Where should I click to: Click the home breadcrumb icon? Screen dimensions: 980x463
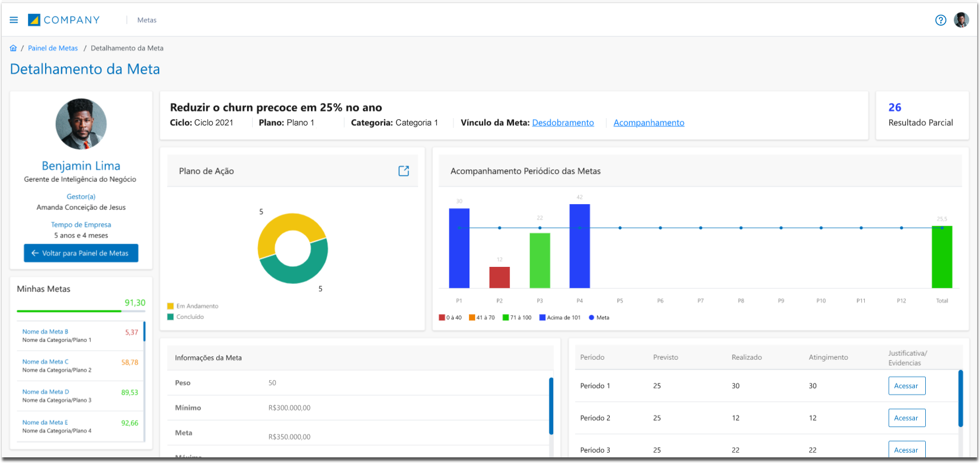13,48
